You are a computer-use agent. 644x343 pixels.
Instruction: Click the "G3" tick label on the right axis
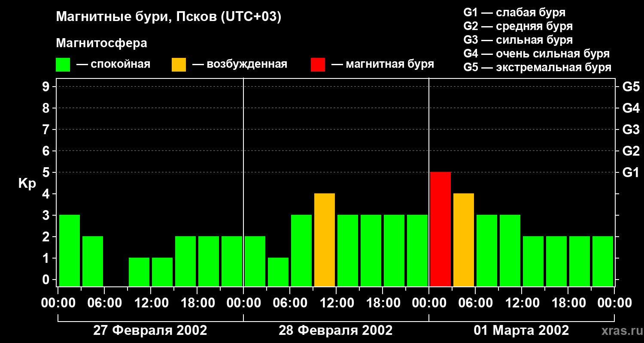(x=631, y=129)
